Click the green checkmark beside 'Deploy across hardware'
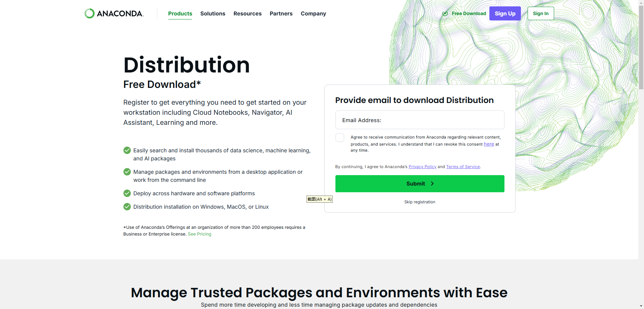 pos(127,193)
